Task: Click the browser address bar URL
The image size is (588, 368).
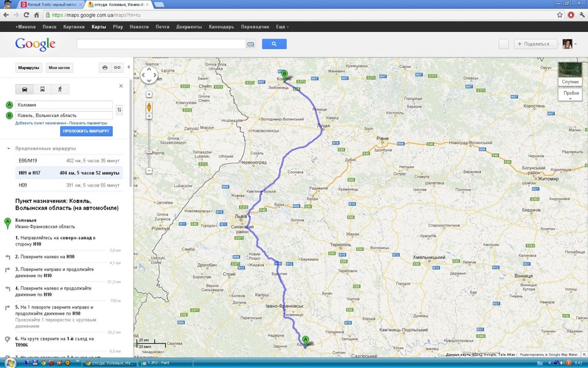Action: 96,15
